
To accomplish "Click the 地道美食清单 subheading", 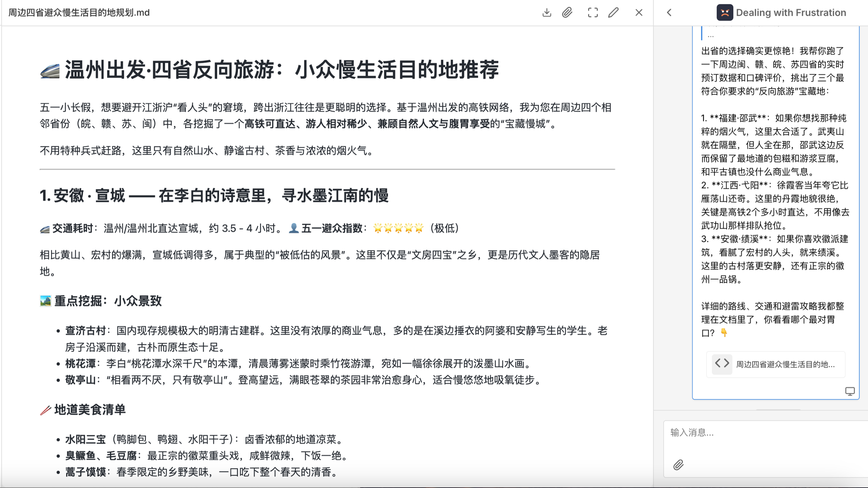I will tap(90, 410).
